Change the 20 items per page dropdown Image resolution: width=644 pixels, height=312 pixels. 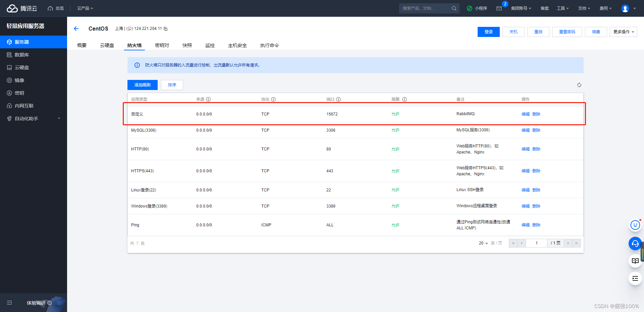point(483,243)
